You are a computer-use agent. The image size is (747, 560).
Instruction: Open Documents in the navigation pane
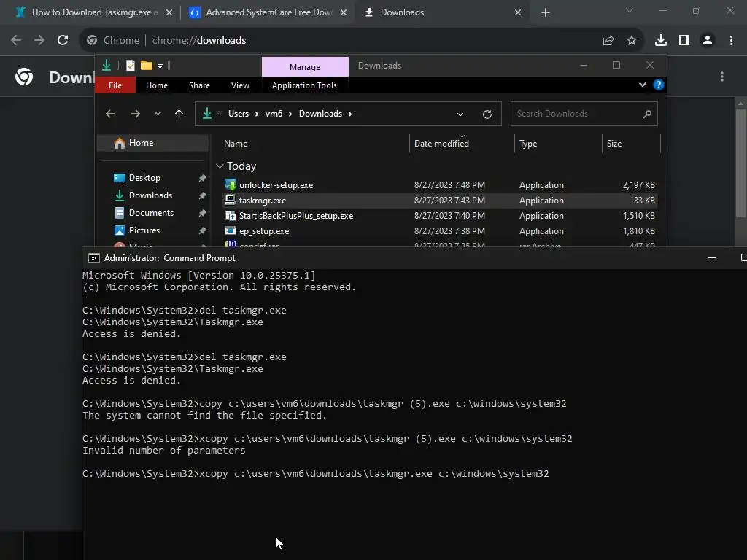[151, 213]
